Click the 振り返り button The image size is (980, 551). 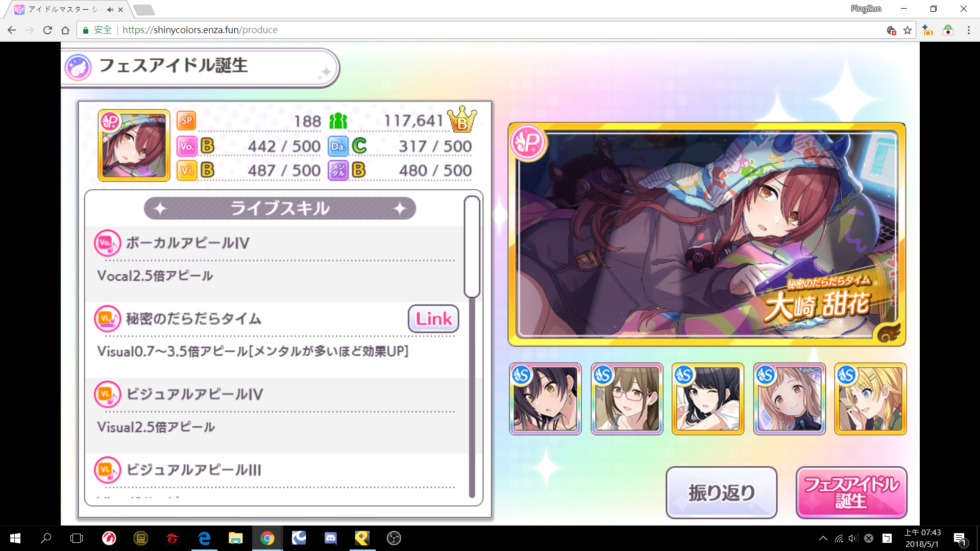click(721, 492)
